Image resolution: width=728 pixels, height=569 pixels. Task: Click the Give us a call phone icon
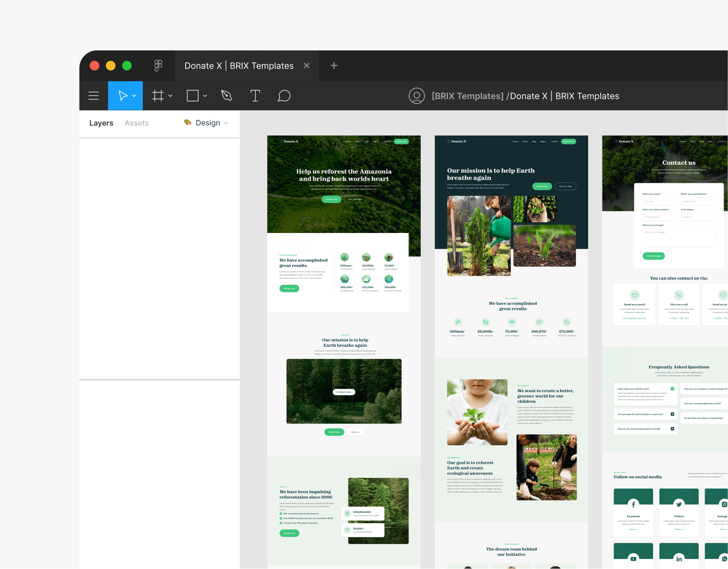coord(679,295)
